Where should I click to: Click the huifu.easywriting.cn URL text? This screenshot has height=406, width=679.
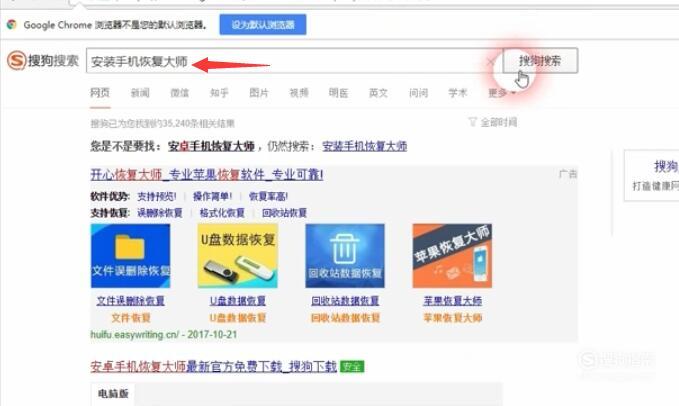134,335
